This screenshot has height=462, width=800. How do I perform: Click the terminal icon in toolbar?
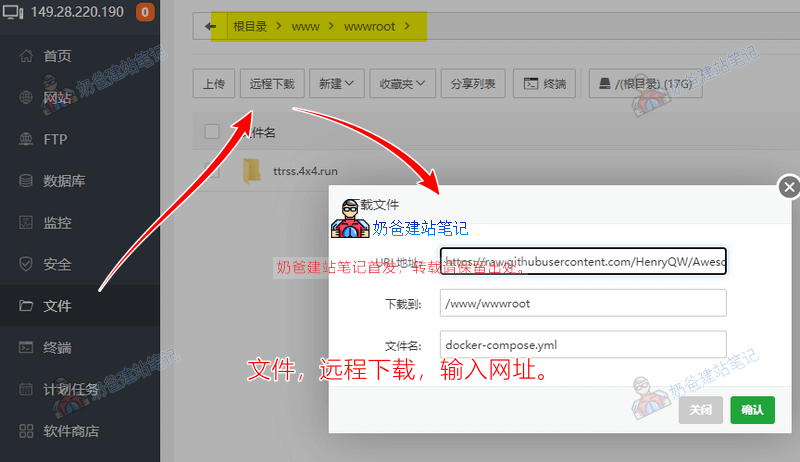click(x=533, y=84)
